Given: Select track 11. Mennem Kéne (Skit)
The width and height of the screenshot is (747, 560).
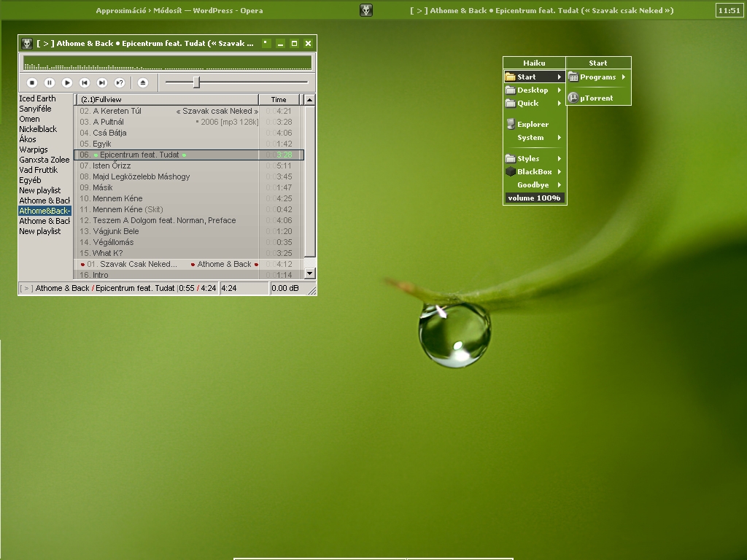Looking at the screenshot, I should point(189,209).
